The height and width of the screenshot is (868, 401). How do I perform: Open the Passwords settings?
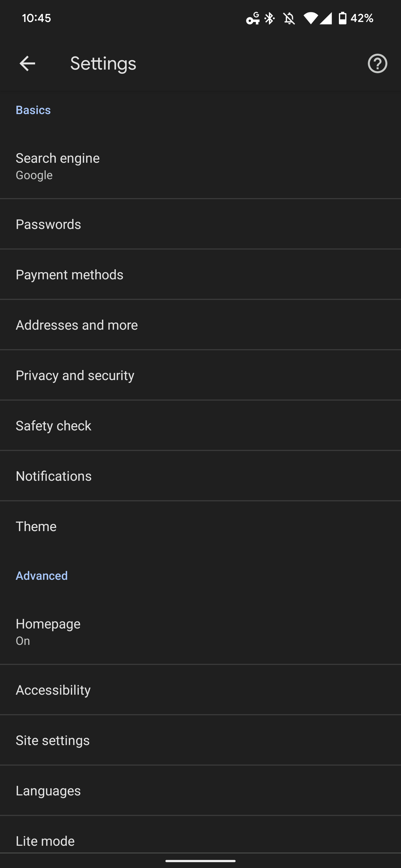pos(200,225)
